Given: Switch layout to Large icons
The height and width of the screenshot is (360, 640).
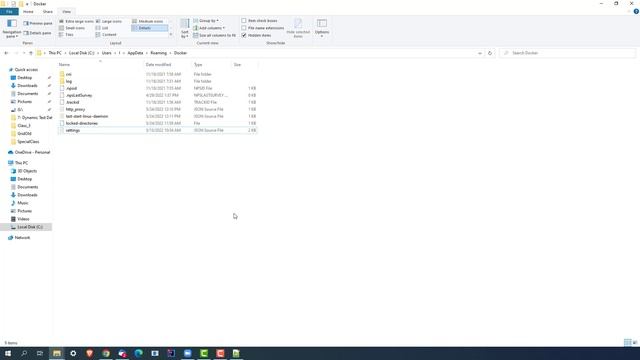Looking at the screenshot, I should pyautogui.click(x=109, y=21).
